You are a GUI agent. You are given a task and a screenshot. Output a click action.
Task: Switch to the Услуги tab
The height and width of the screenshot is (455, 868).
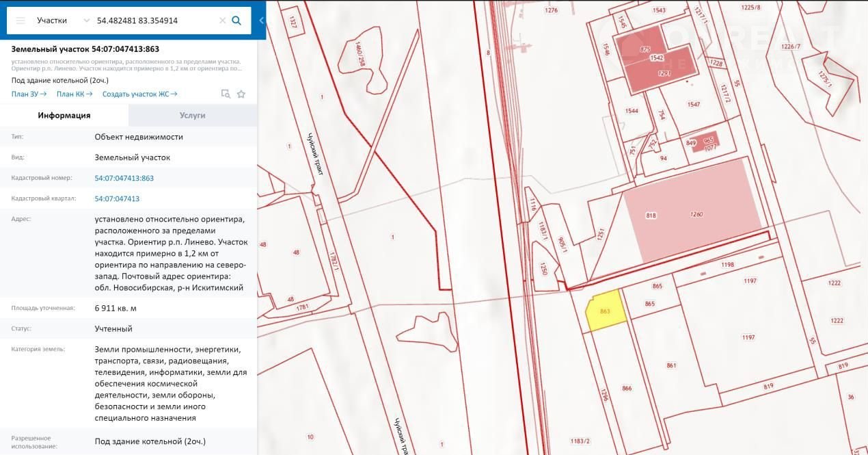pyautogui.click(x=192, y=116)
